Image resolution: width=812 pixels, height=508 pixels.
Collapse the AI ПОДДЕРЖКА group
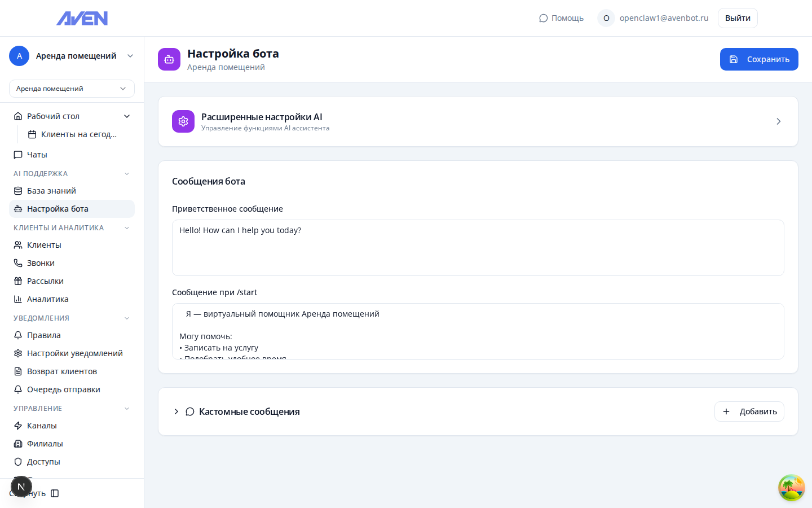pos(126,173)
